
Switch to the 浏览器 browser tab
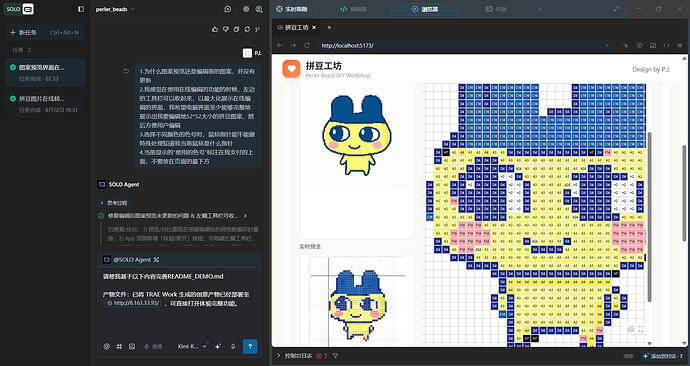[x=425, y=9]
